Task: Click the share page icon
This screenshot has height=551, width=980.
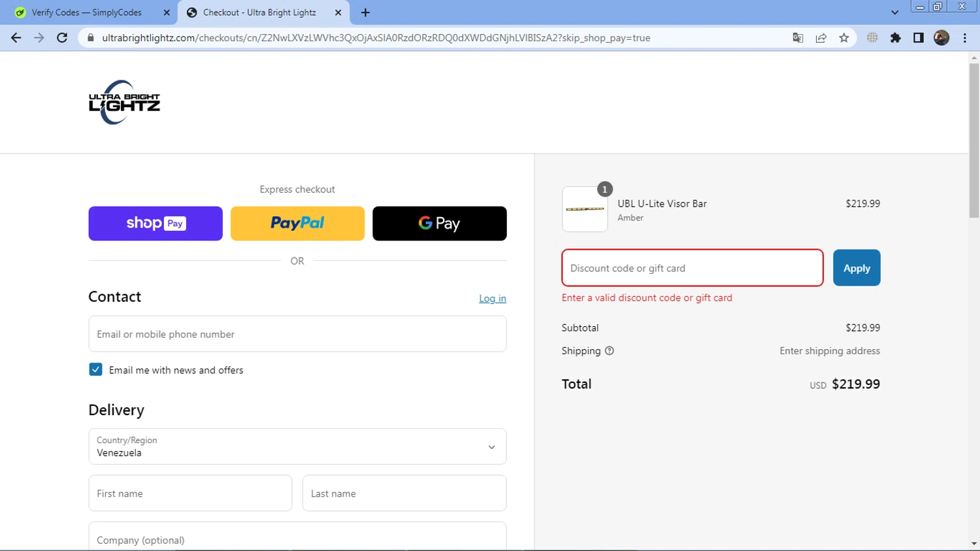Action: [x=821, y=38]
